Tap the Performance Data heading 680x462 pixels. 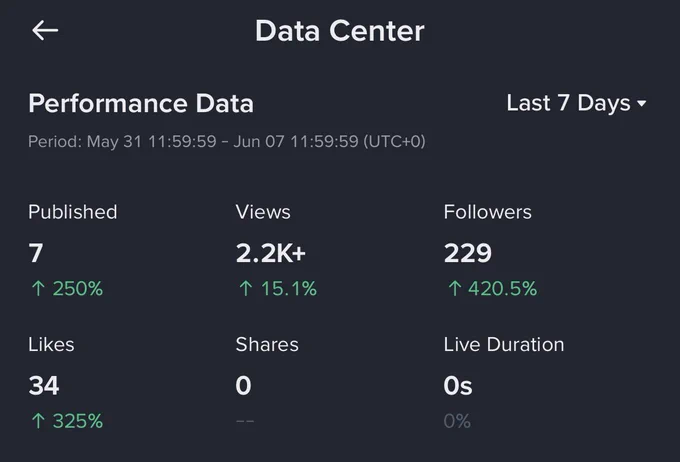tap(141, 103)
